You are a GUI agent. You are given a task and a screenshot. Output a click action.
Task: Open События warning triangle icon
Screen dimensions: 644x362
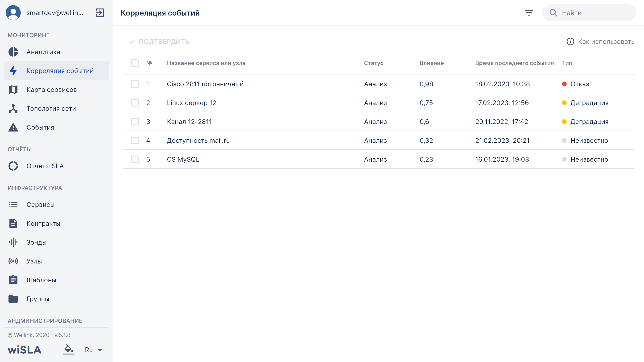pos(13,127)
